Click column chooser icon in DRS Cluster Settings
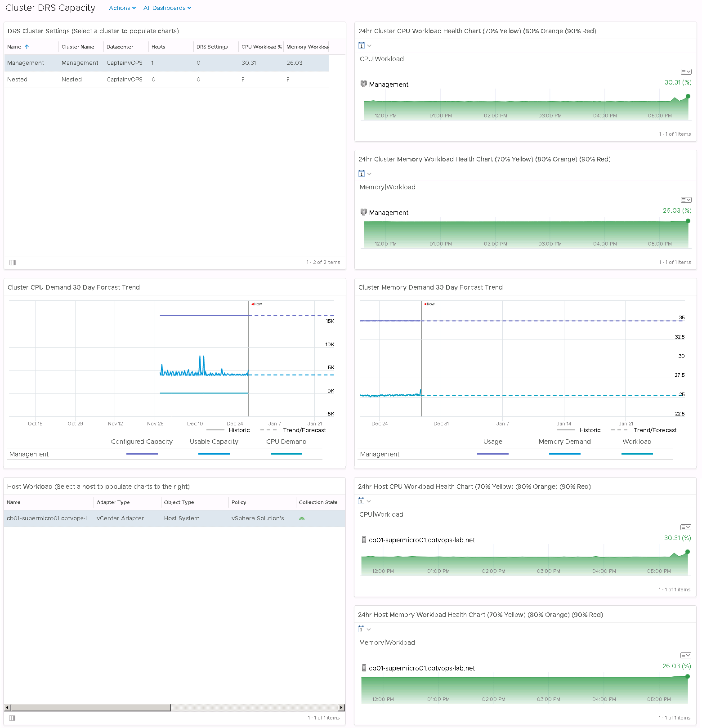This screenshot has width=702, height=728. pyautogui.click(x=13, y=263)
